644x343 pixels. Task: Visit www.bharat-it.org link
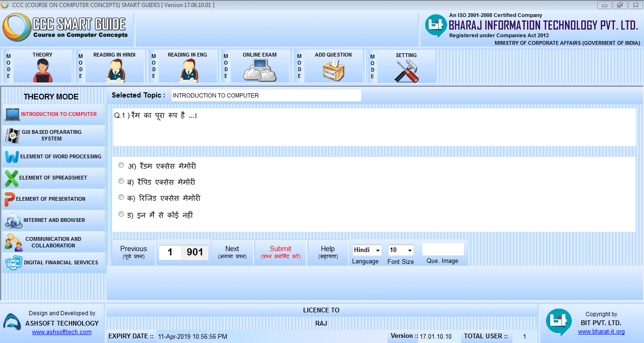pos(601,332)
